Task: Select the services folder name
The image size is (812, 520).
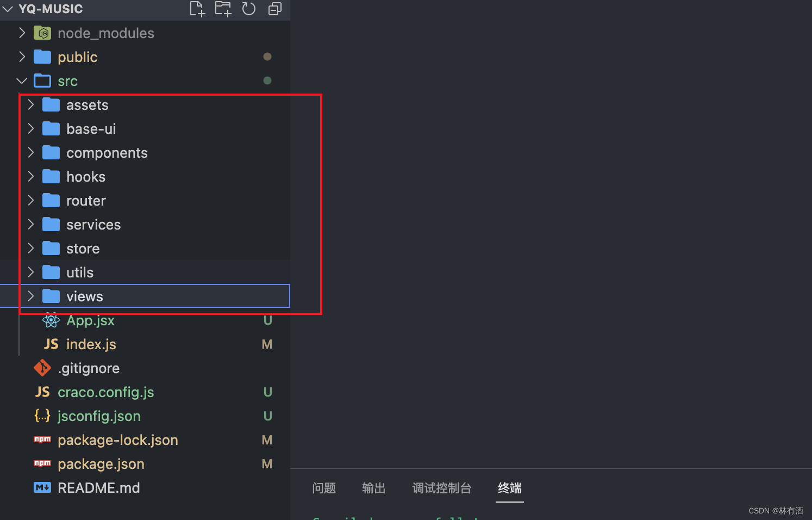Action: click(x=93, y=225)
